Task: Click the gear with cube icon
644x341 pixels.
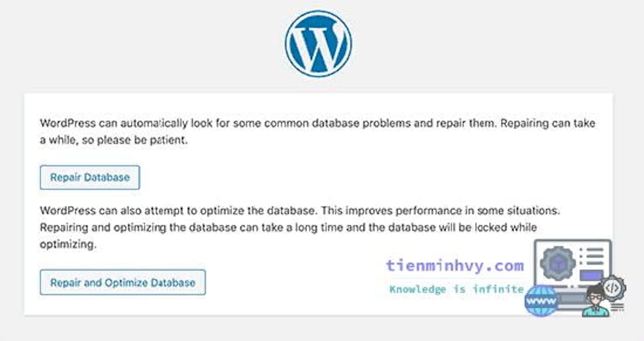Action: click(558, 263)
